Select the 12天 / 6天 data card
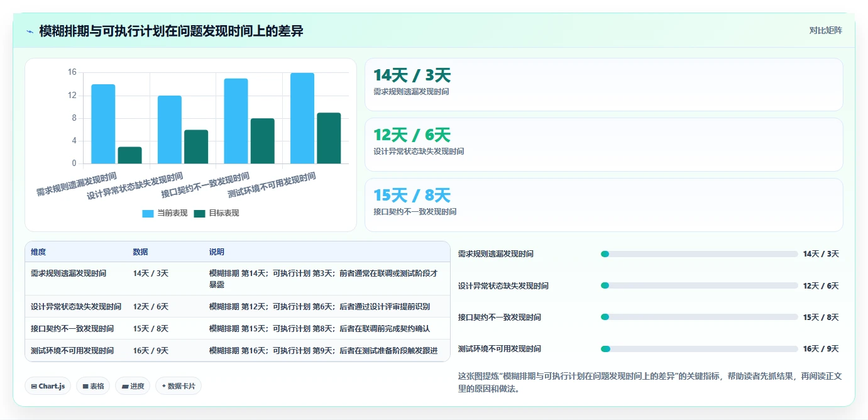The width and height of the screenshot is (868, 420). pyautogui.click(x=603, y=145)
